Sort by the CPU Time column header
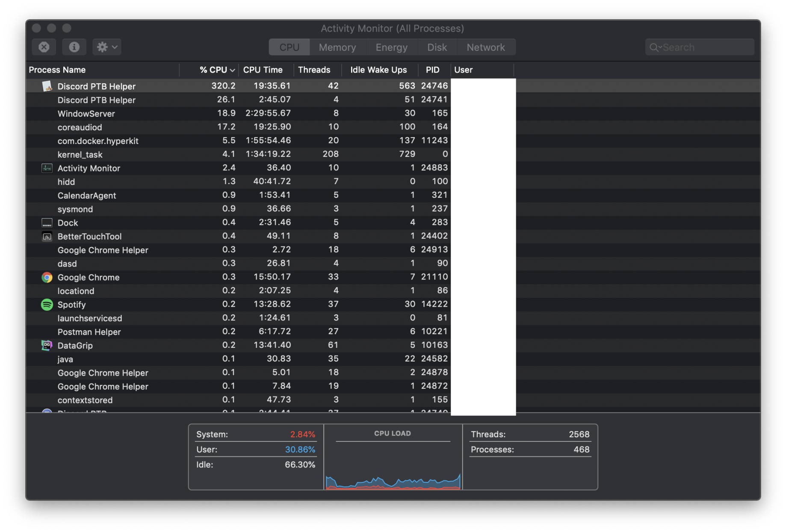The height and width of the screenshot is (532, 786). [x=266, y=70]
